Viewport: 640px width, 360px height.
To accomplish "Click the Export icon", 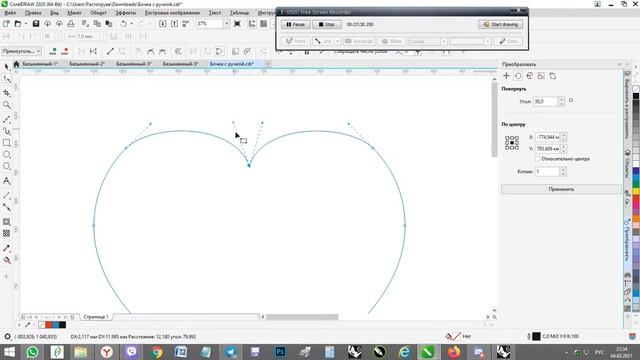I will coord(174,24).
